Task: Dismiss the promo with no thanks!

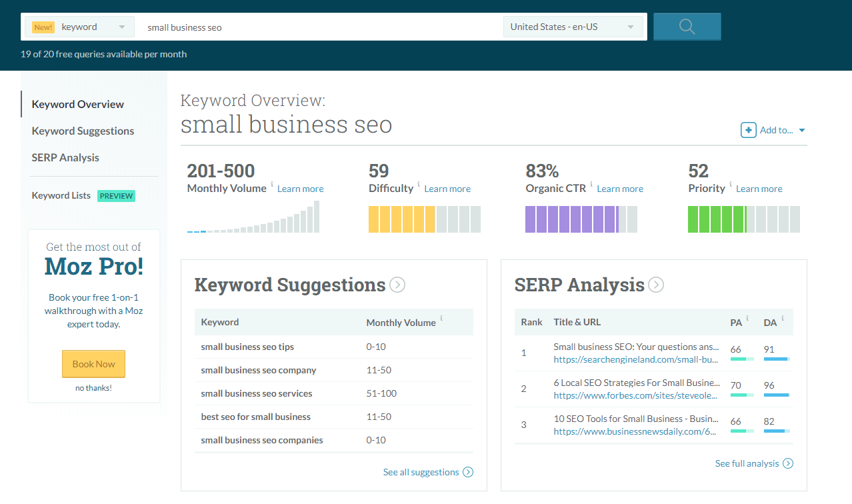Action: [93, 387]
